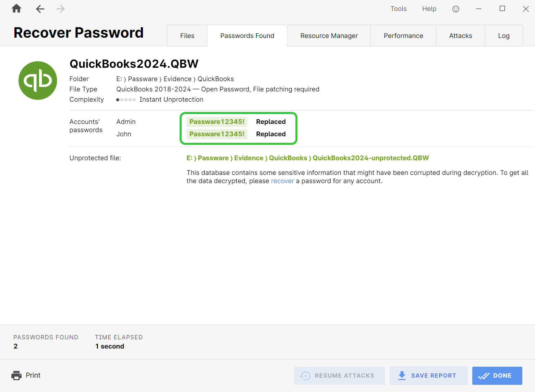Switch to the Files tab
The image size is (535, 392).
click(187, 35)
